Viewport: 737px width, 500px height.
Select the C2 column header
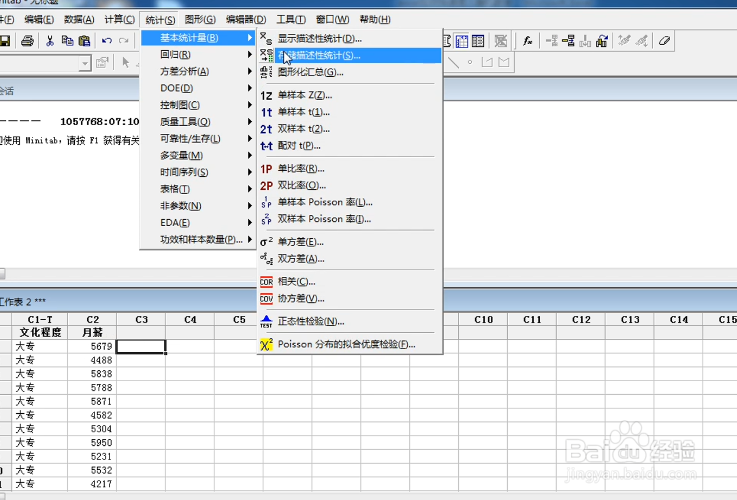[x=93, y=320]
